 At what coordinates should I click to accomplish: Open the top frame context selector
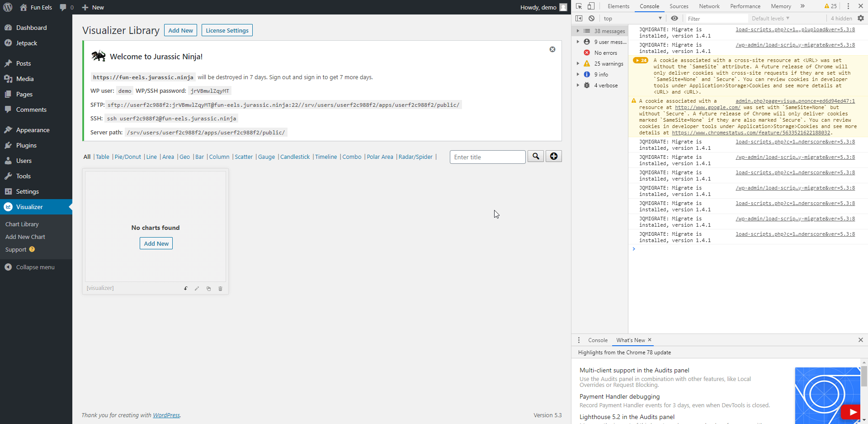[x=632, y=18]
